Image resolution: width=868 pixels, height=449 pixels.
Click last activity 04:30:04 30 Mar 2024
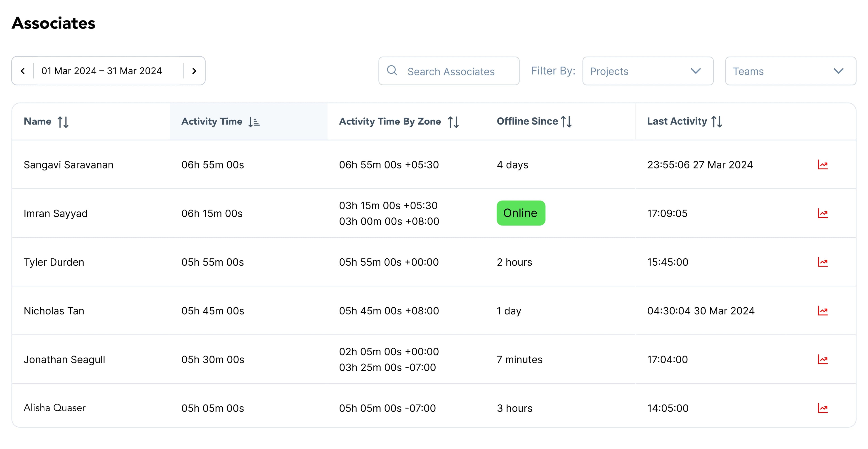point(701,311)
